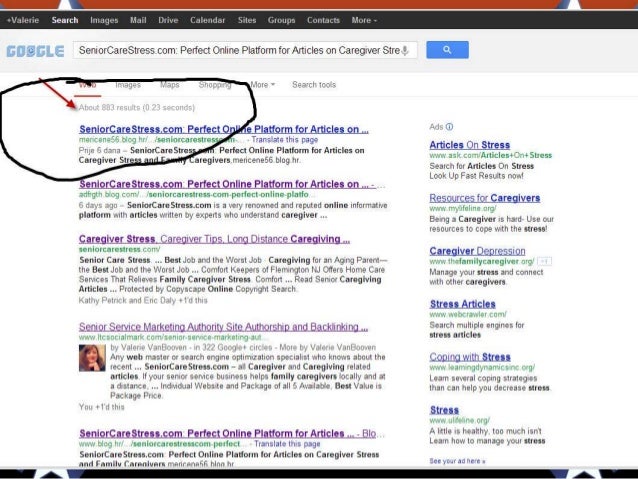
Task: Open Contacts from the top bar
Action: pos(323,20)
